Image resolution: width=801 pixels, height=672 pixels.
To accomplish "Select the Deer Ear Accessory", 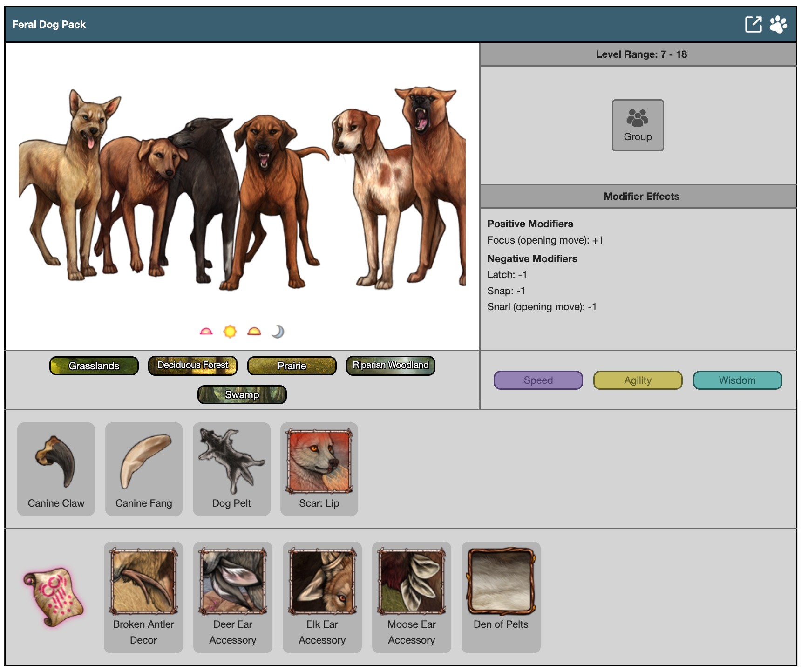I will pos(233,597).
